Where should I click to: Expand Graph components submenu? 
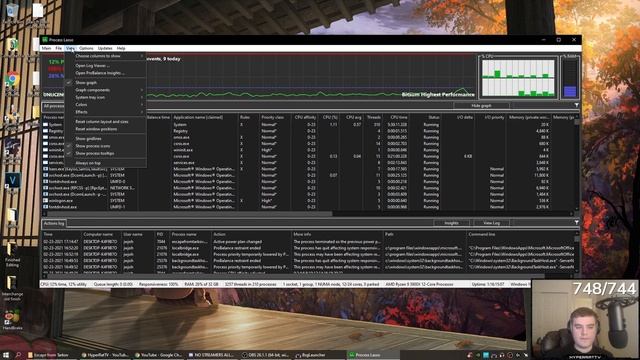click(106, 90)
